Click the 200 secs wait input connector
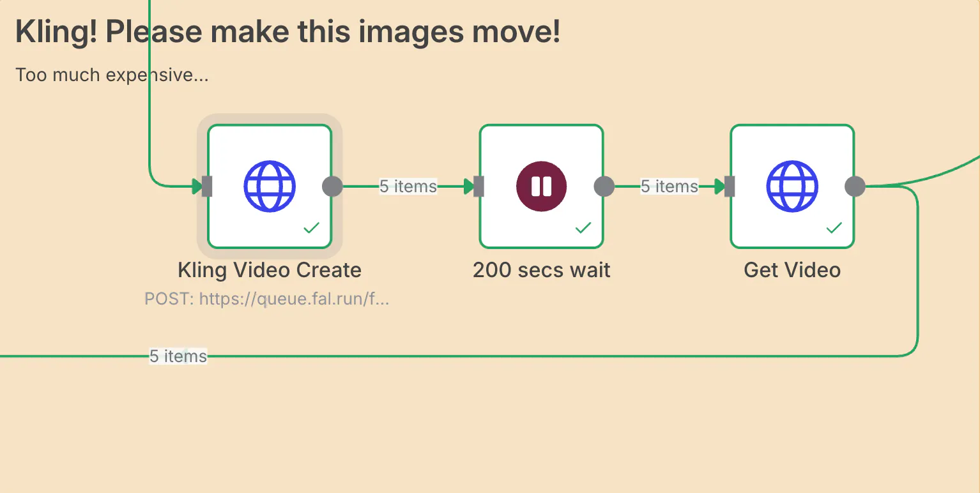The height and width of the screenshot is (493, 980). point(479,186)
